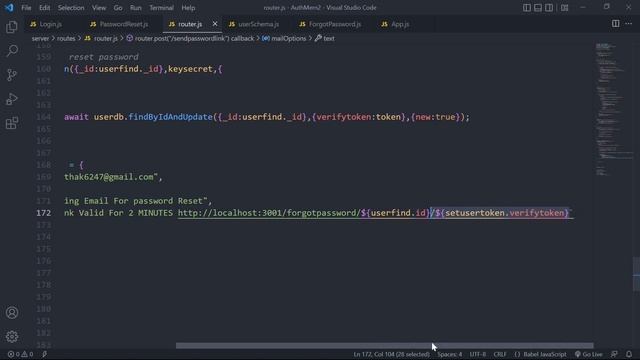Click the 'keysecret' text on line 160

(x=190, y=69)
